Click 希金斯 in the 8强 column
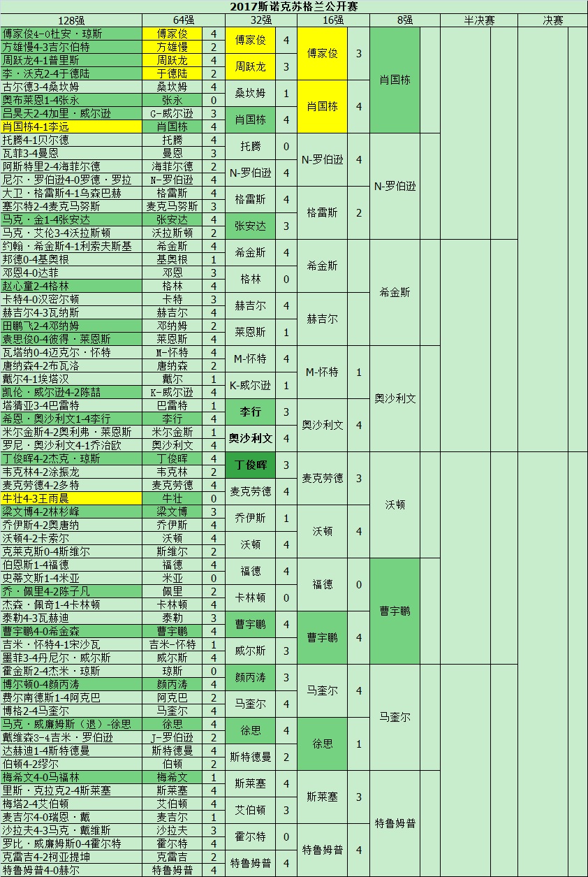Image resolution: width=588 pixels, height=877 pixels. coord(395,292)
